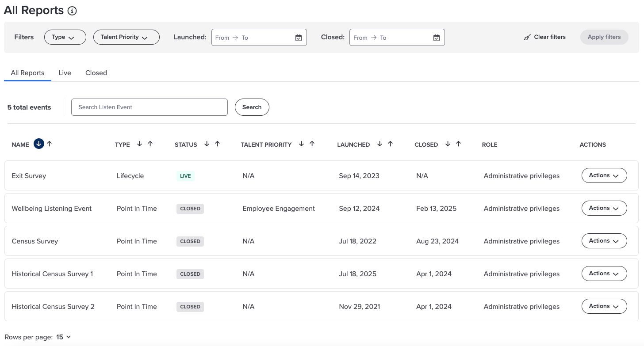Click the Clear filters brush icon
Viewport: 644px width, 346px height.
527,38
